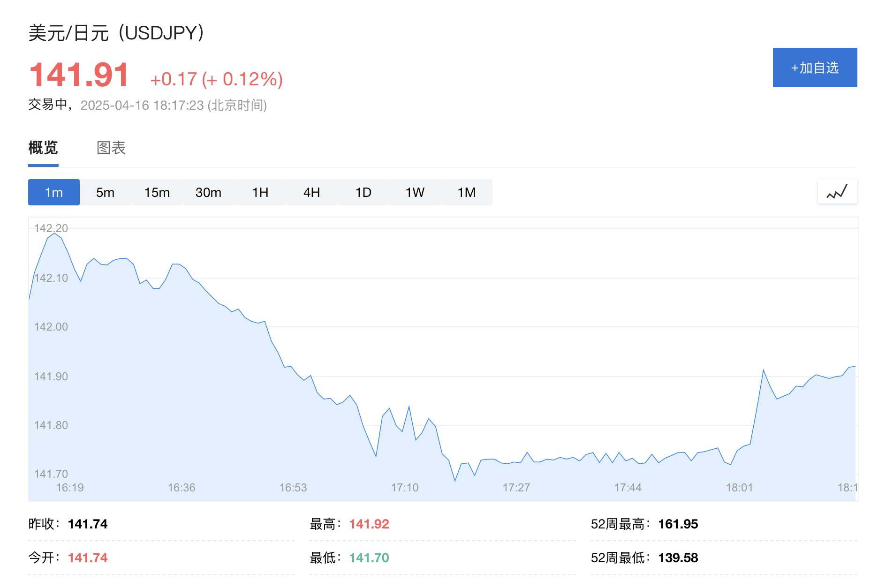Click the 18:01 time axis label

tap(740, 488)
